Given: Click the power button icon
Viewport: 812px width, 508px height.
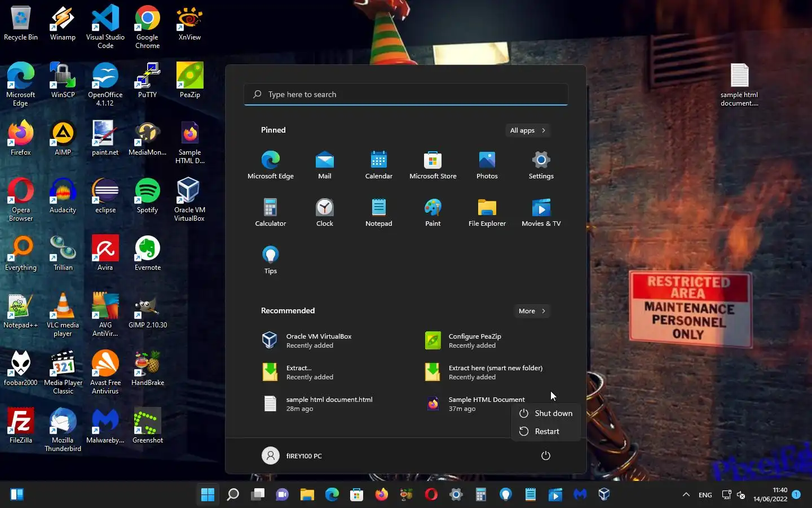Looking at the screenshot, I should click(545, 456).
